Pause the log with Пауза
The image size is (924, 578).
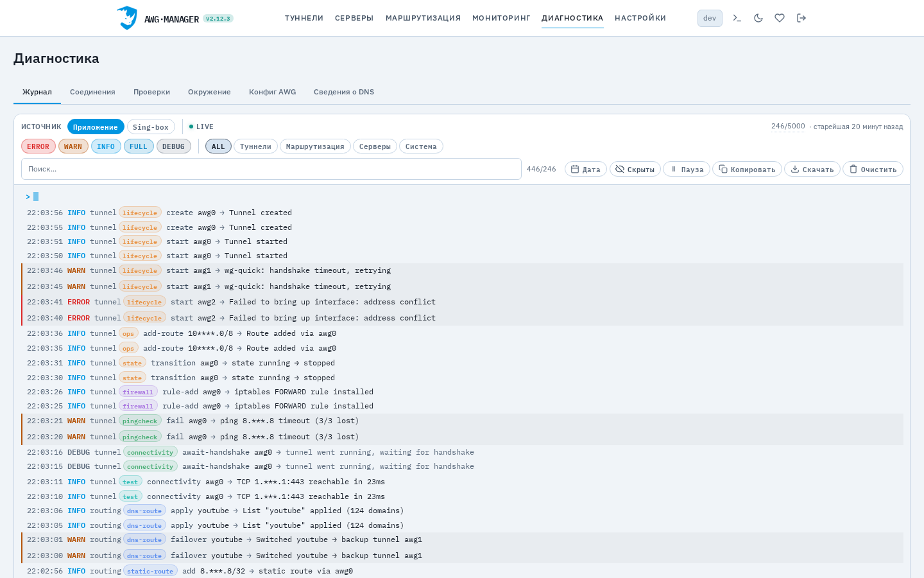[687, 169]
